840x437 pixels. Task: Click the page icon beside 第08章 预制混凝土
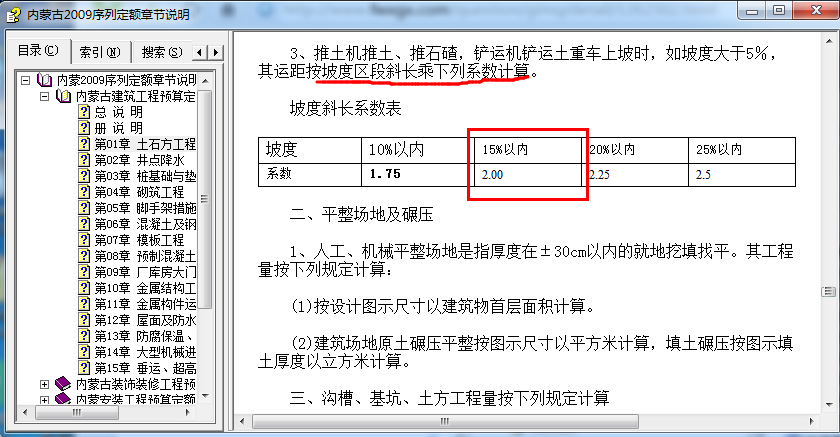coord(84,256)
